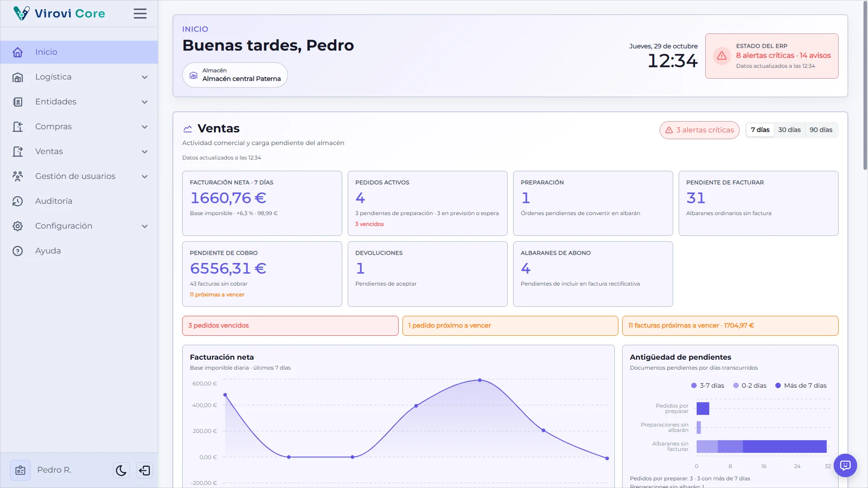868x488 pixels.
Task: Open the Pendiente de cobro card
Action: tap(262, 274)
